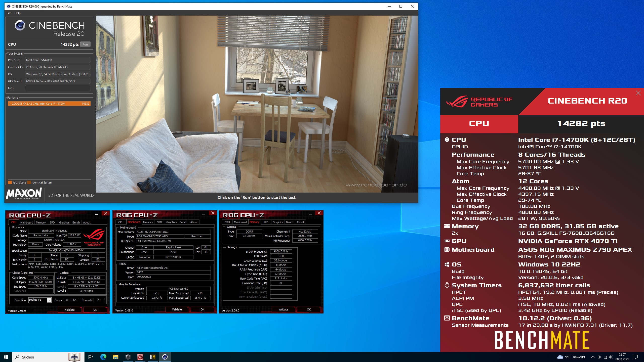Screen dimensions: 644x362
Task: Click the Run button in Cinebench
Action: [85, 44]
